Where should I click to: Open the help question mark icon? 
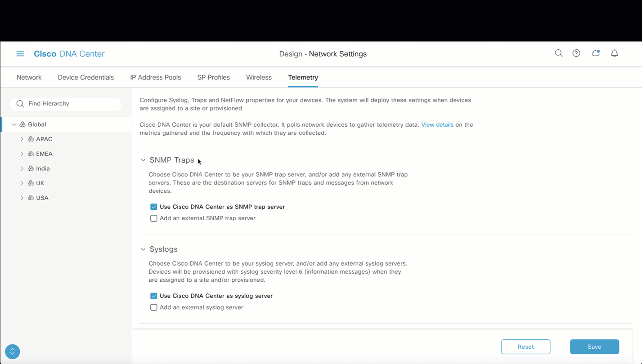point(576,53)
